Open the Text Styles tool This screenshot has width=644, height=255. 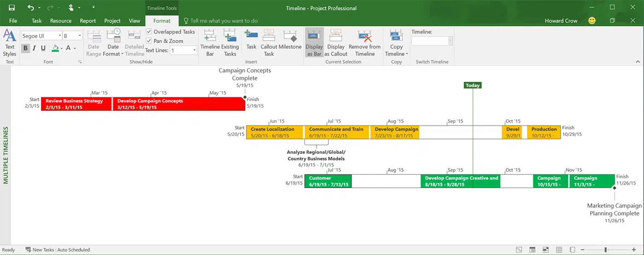pyautogui.click(x=10, y=41)
